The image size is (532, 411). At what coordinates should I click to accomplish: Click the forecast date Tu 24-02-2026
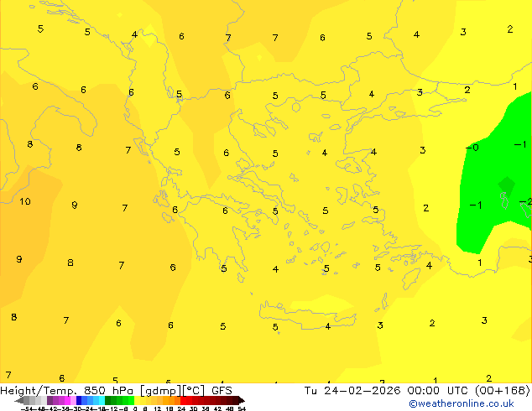(x=352, y=391)
